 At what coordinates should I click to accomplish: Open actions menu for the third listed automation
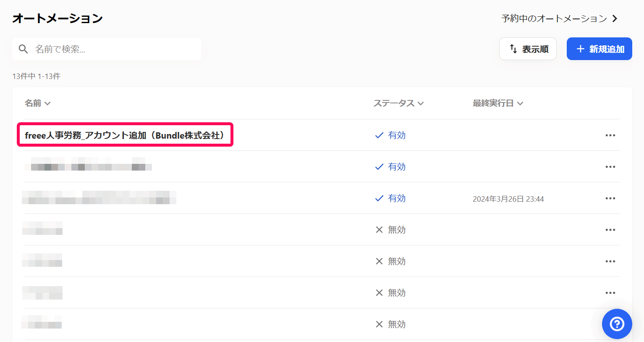click(x=610, y=198)
